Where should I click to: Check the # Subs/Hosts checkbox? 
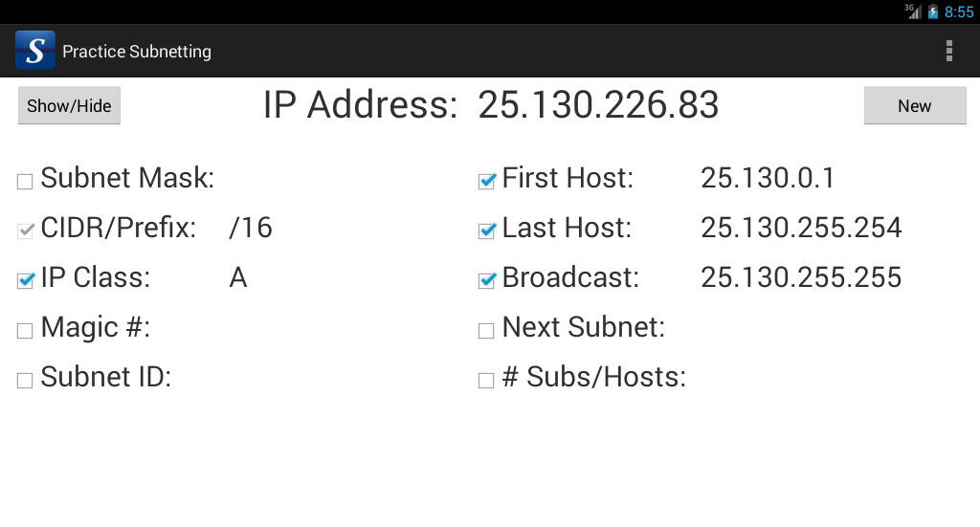[x=486, y=381]
